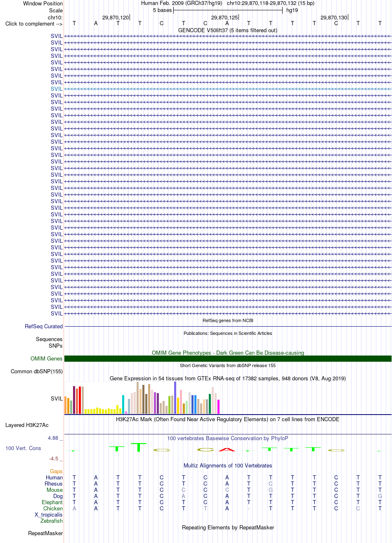Open the Common dbSNP(155) track label
The width and height of the screenshot is (392, 543).
coord(37,371)
